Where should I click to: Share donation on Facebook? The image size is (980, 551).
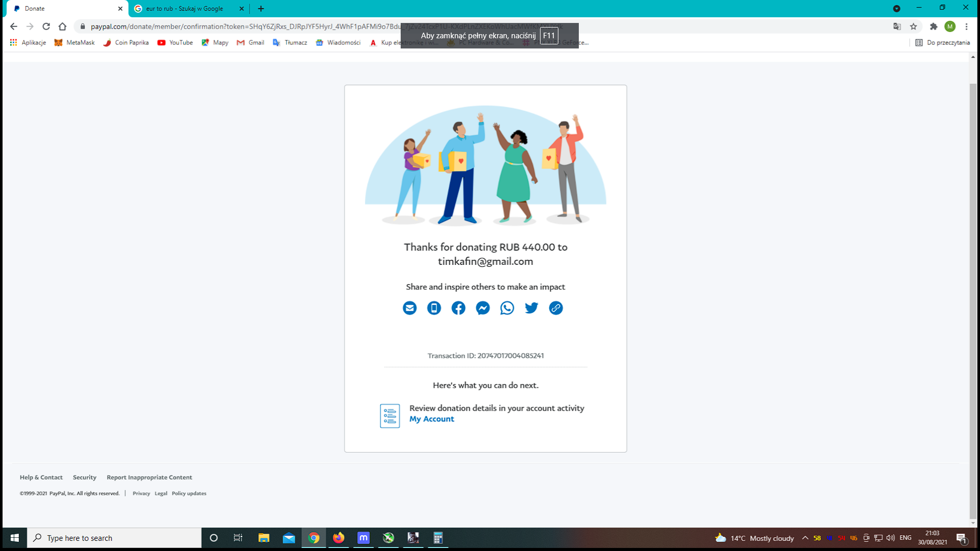(x=458, y=308)
